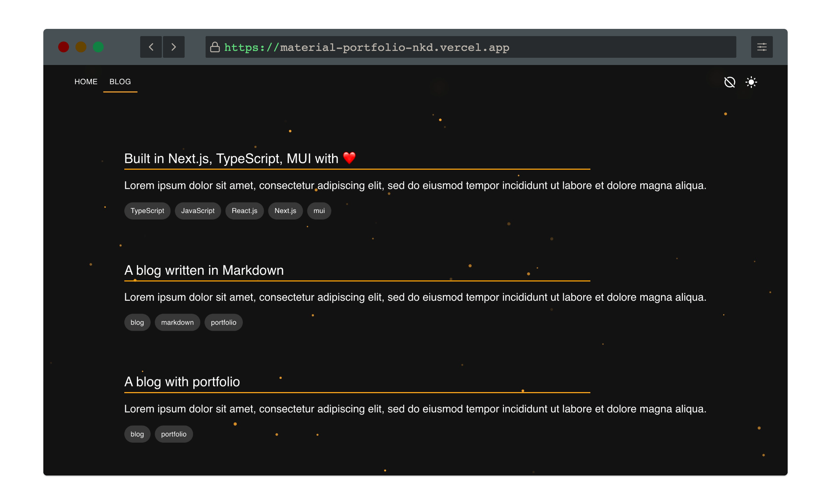Toggle the particles animation off icon
The width and height of the screenshot is (831, 504).
pyautogui.click(x=729, y=82)
